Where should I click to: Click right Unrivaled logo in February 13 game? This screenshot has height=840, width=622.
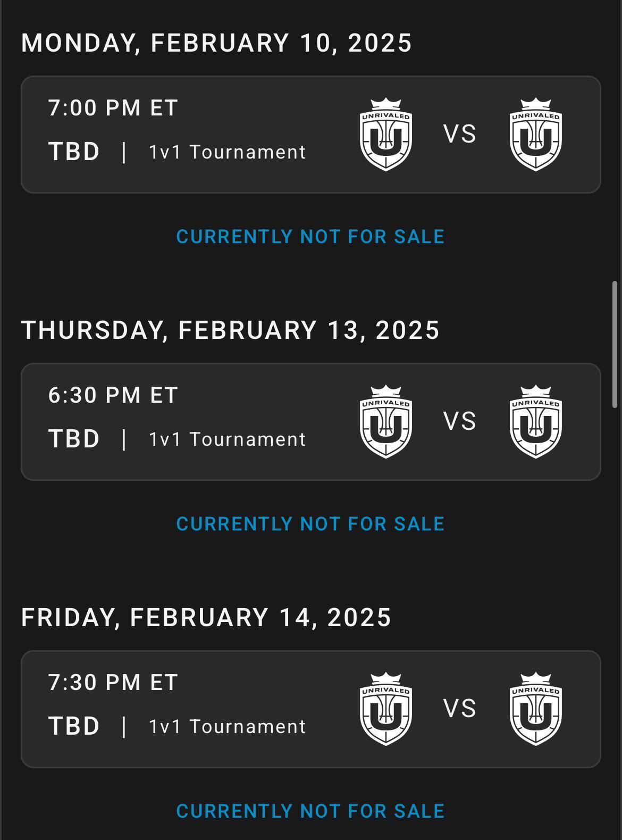click(x=535, y=422)
